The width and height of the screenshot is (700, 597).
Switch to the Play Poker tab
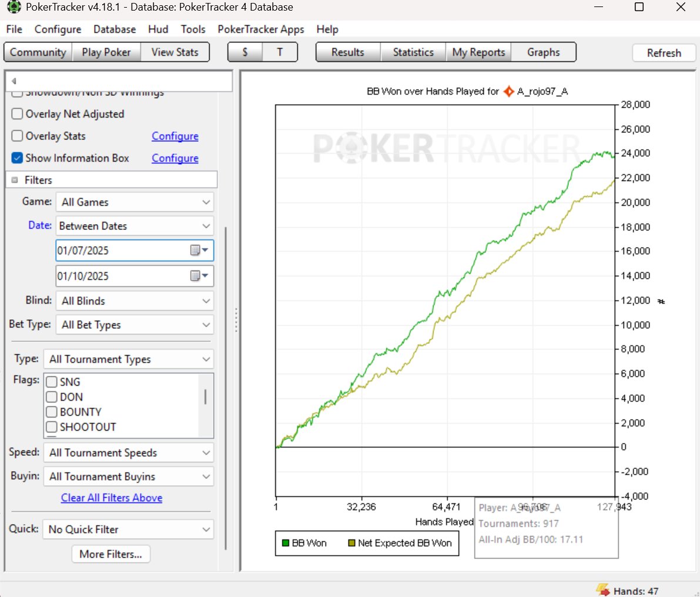(106, 52)
